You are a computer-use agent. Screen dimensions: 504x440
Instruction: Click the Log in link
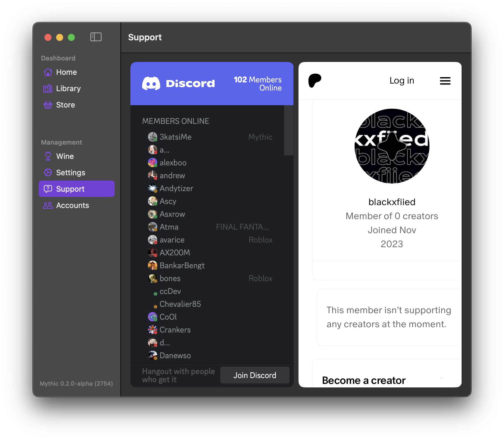tap(402, 81)
